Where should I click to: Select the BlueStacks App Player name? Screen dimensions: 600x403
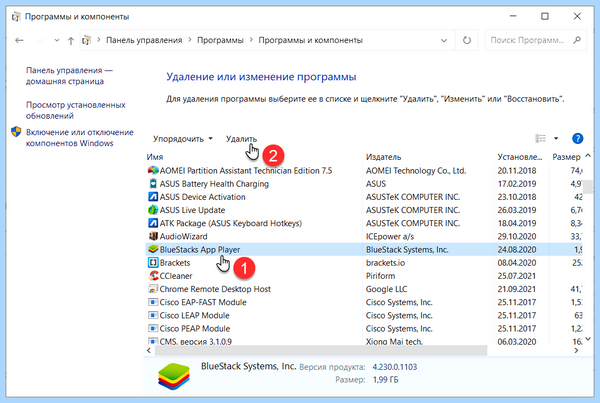coord(200,250)
